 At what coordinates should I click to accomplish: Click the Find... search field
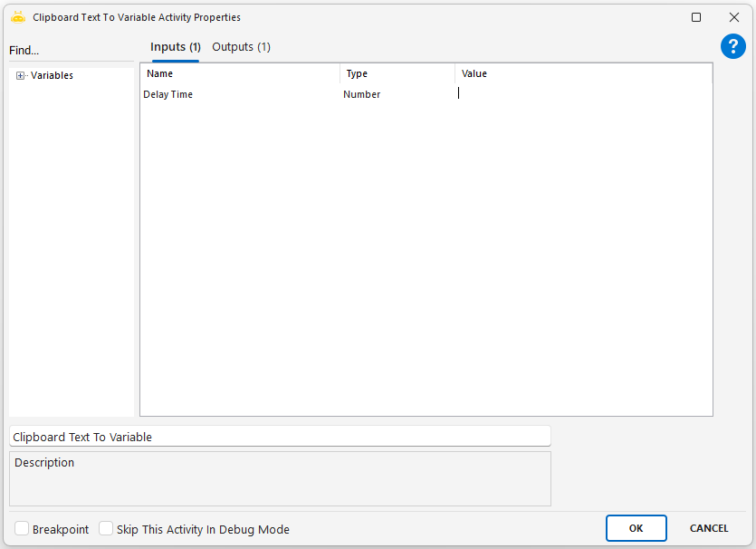(x=71, y=51)
